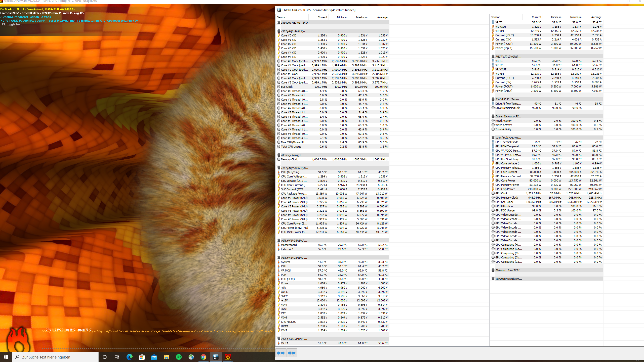Click the shrink columns arrows button
The height and width of the screenshot is (362, 644).
(292, 353)
